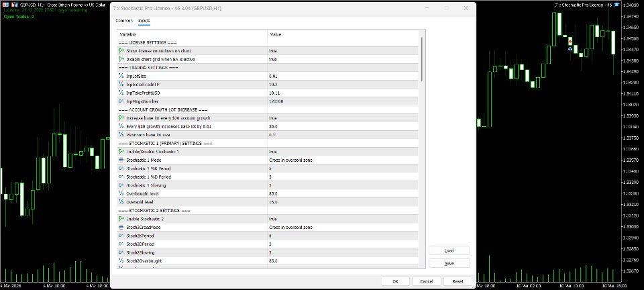The image size is (644, 290).
Task: Click the flag icon beside Enable Stochastic 2
Action: pyautogui.click(x=121, y=219)
